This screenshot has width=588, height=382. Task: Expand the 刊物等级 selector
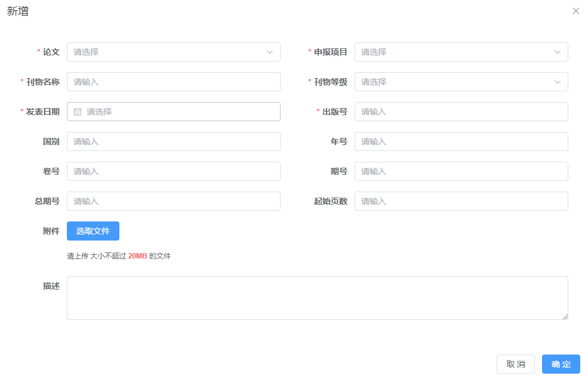pos(461,82)
